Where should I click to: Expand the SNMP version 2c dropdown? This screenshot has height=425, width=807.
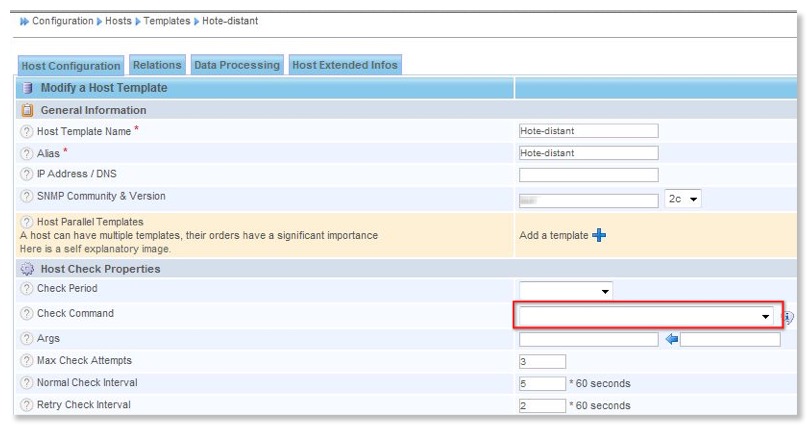pos(683,199)
